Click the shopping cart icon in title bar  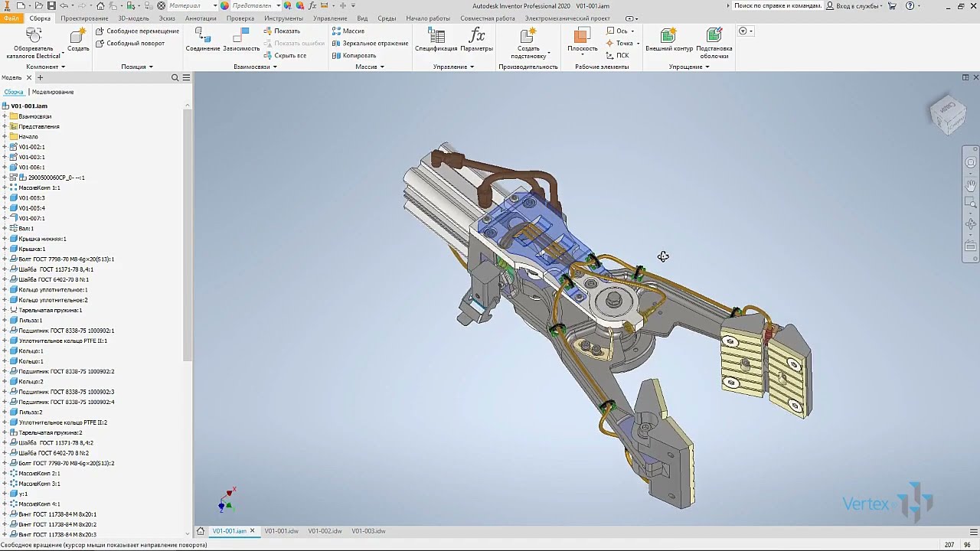pos(892,5)
